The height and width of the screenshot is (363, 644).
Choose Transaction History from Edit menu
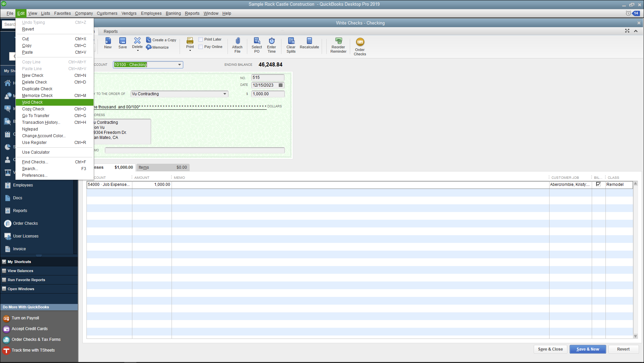point(55,122)
